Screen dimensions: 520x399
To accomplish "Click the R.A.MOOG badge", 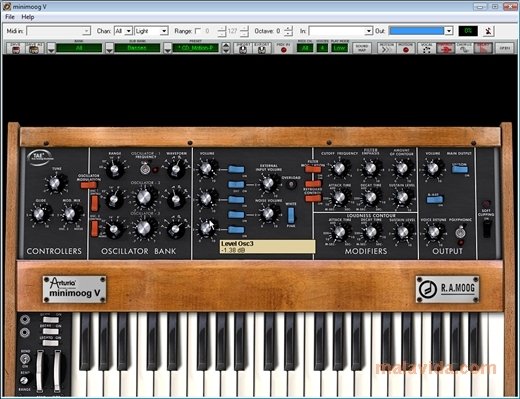I will [x=448, y=289].
